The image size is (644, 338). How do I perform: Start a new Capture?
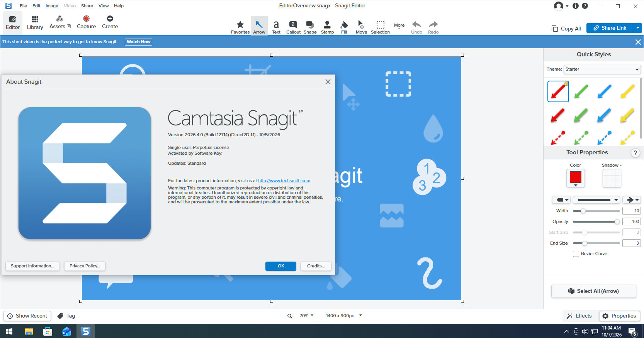pos(86,22)
